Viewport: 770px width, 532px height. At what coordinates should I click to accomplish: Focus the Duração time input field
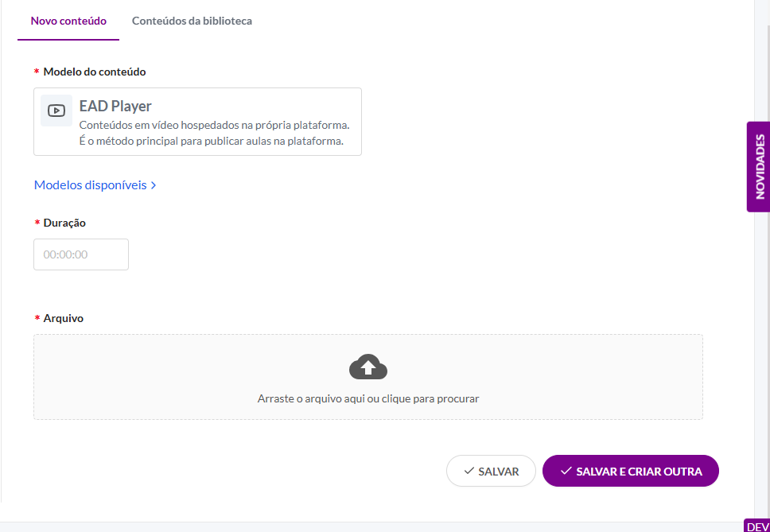point(81,254)
